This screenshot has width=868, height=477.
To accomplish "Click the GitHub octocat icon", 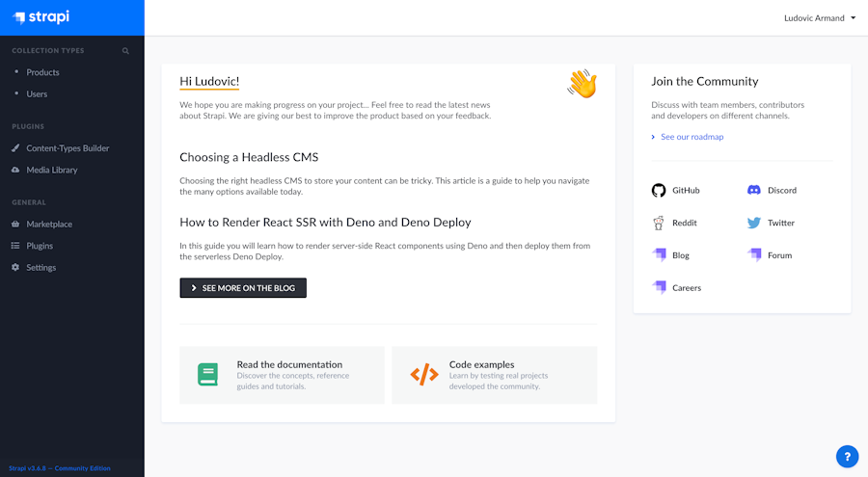I will [659, 191].
